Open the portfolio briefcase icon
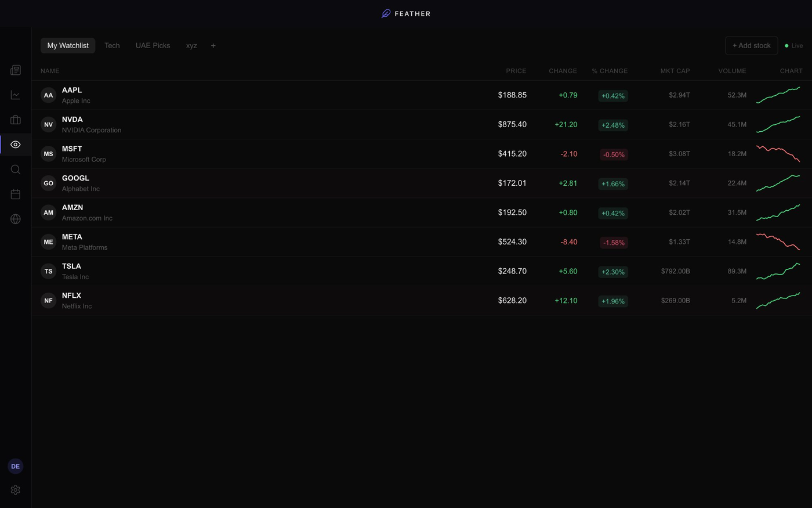Viewport: 812px width, 508px height. [x=15, y=120]
